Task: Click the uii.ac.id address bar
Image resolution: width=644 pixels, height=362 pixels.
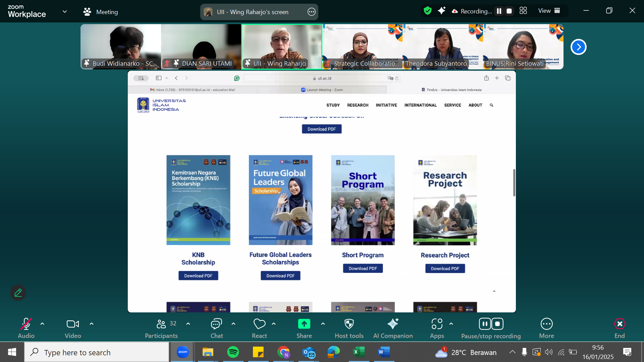Action: pyautogui.click(x=322, y=78)
